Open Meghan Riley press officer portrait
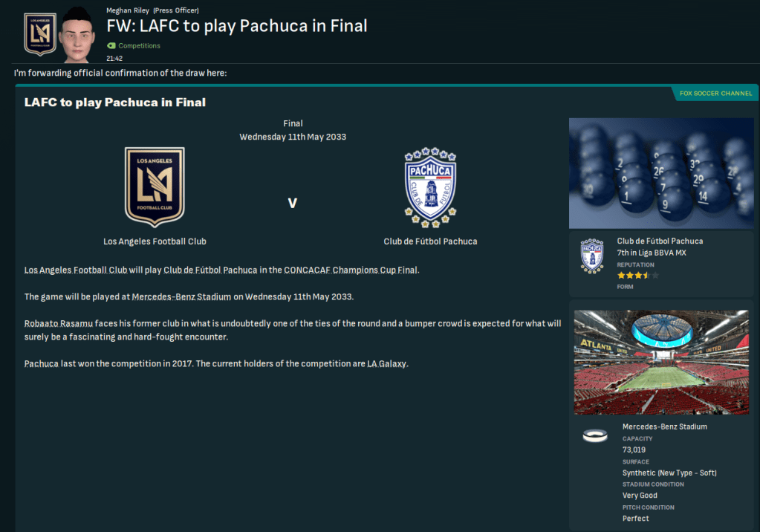This screenshot has height=532, width=760. point(77,35)
